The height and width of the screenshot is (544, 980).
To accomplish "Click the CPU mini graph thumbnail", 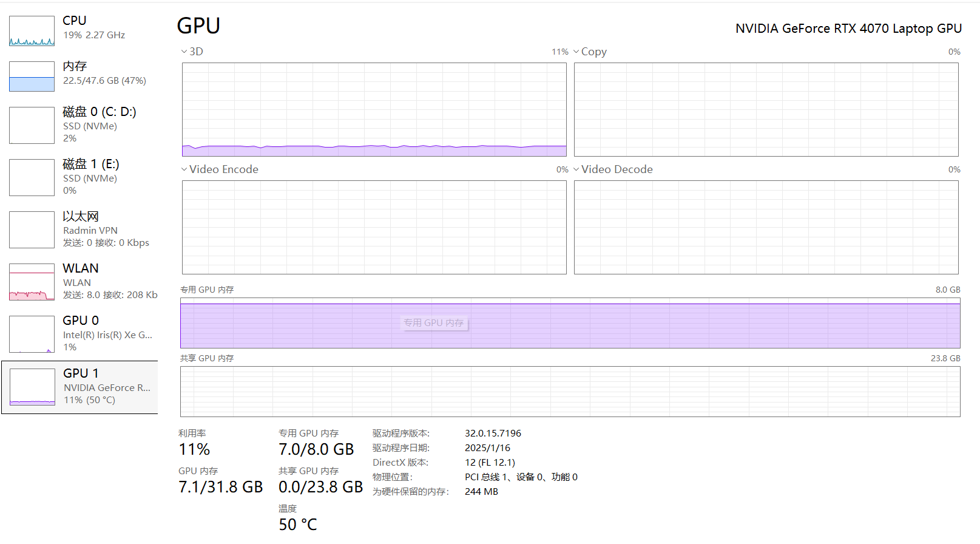I will click(x=32, y=31).
